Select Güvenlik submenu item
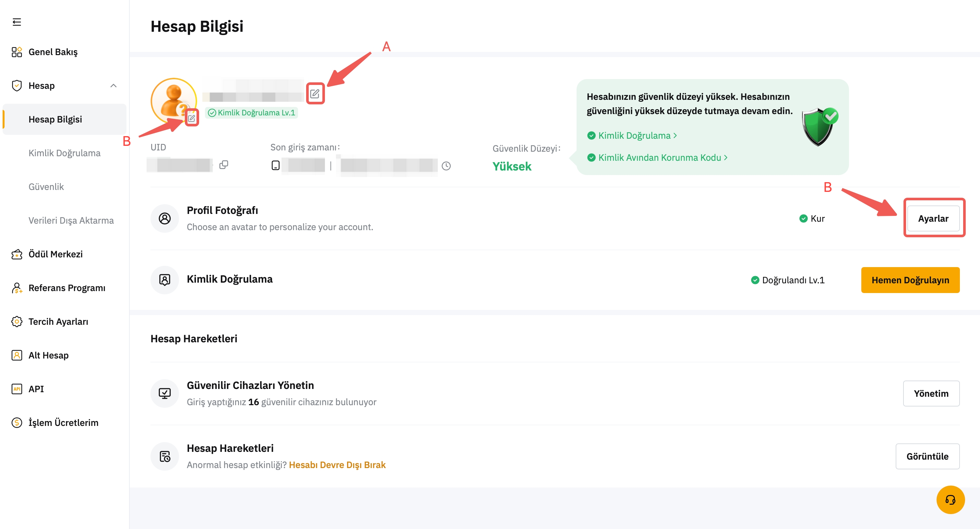980x529 pixels. [46, 187]
